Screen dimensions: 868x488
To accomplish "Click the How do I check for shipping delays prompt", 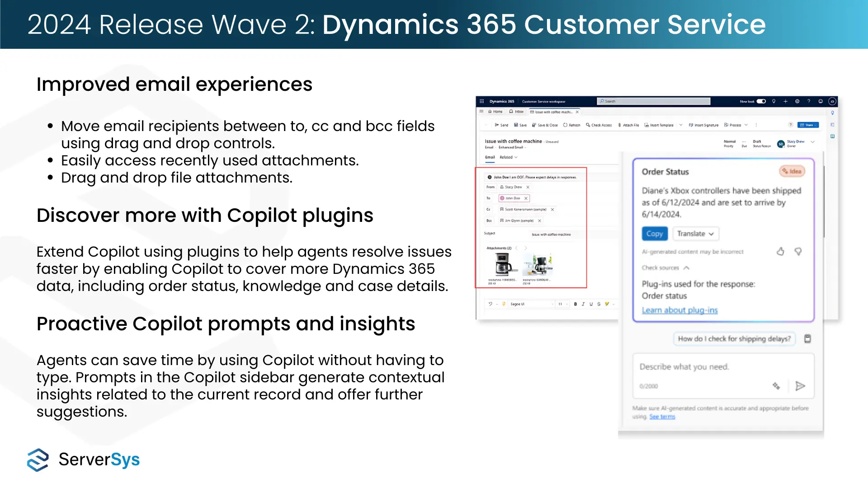I will tap(734, 339).
